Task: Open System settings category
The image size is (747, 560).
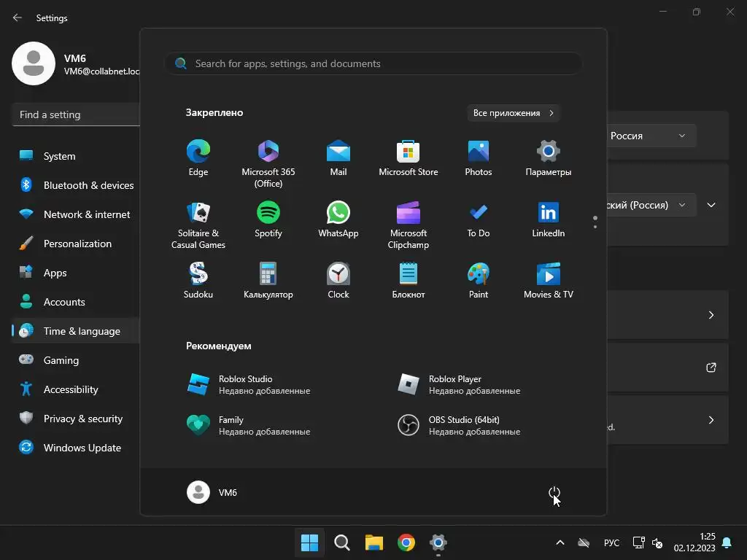Action: (76, 156)
